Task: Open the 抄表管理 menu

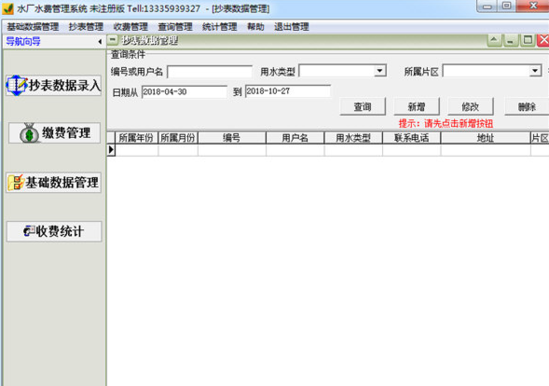Action: click(86, 27)
